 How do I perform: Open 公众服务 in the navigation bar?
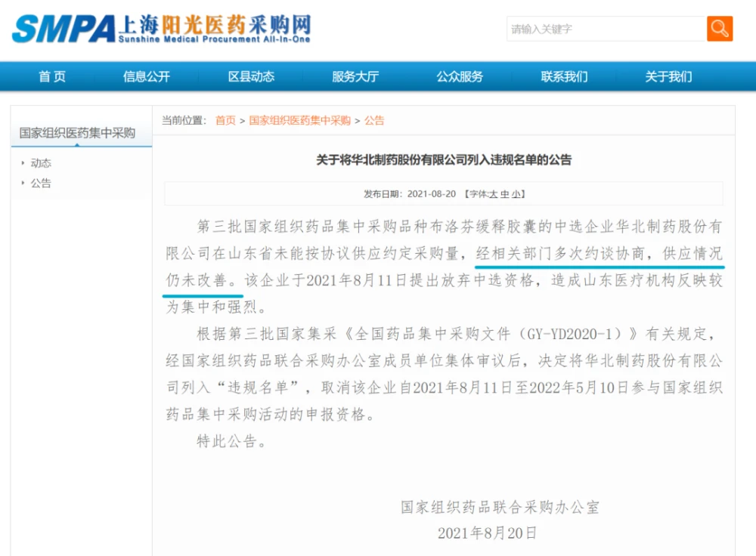(460, 76)
